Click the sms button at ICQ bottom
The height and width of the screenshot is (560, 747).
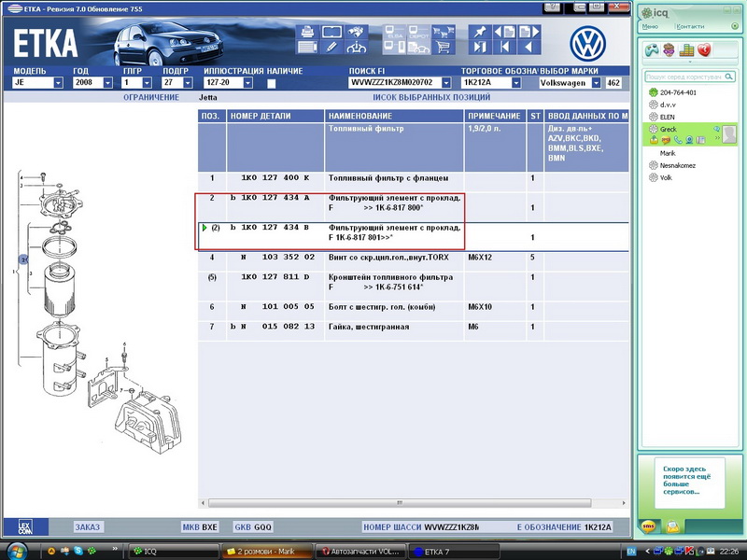point(648,525)
